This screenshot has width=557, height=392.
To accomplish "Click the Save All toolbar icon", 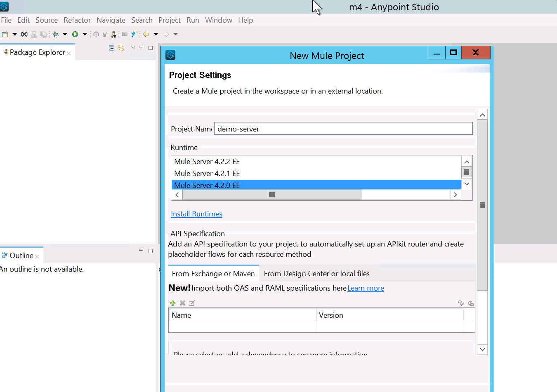I will (x=43, y=35).
